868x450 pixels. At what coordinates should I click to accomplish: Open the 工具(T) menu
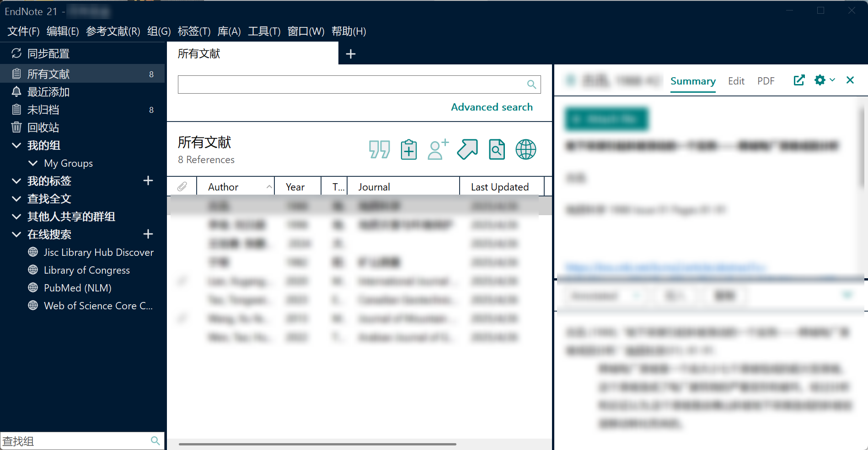click(x=264, y=31)
